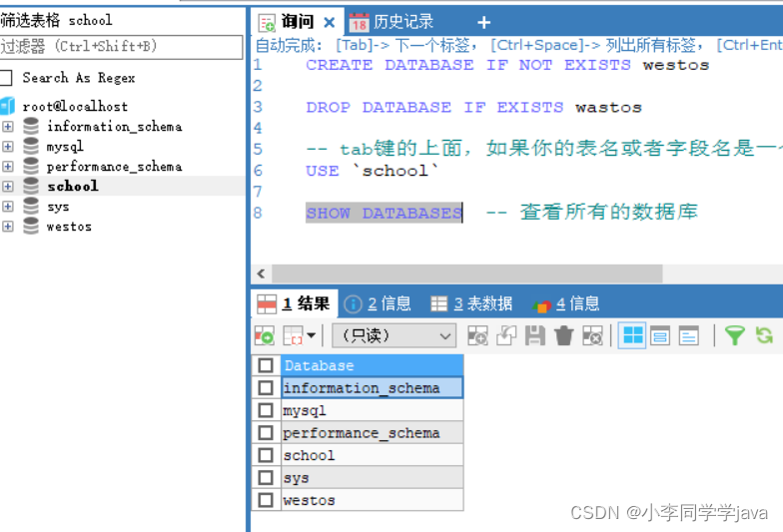The height and width of the screenshot is (532, 783).
Task: Click the green filter funnel icon
Action: (735, 335)
